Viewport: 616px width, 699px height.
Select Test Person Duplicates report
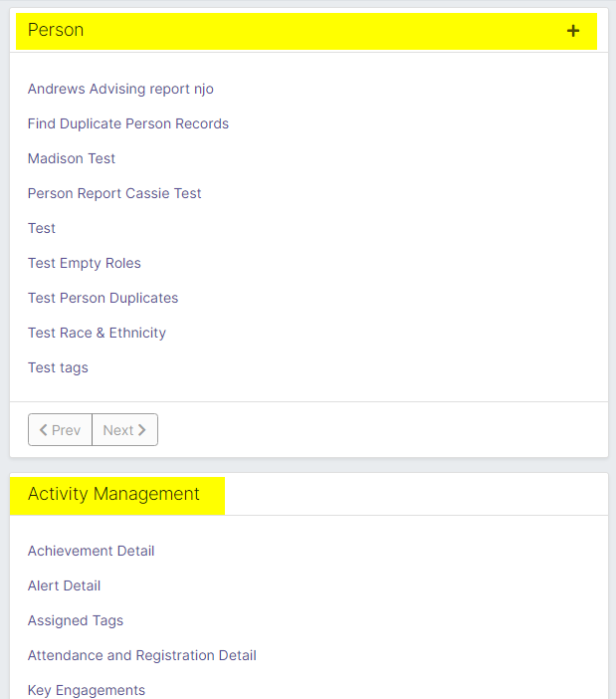(103, 298)
